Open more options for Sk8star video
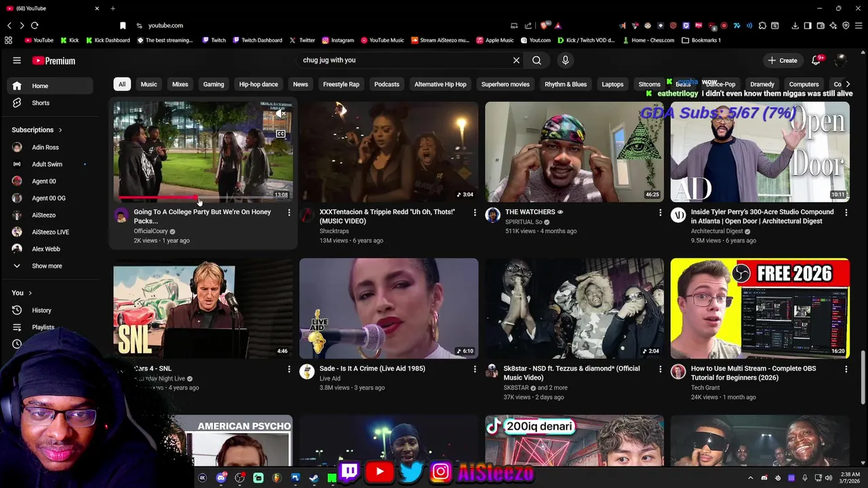 (660, 369)
